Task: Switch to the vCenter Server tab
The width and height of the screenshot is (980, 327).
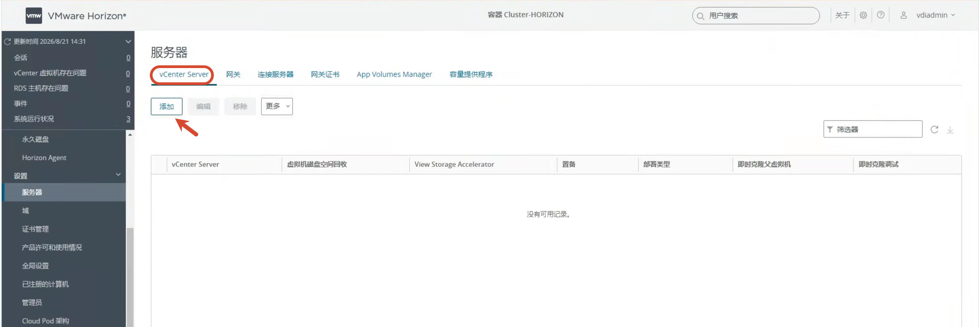Action: click(x=184, y=75)
